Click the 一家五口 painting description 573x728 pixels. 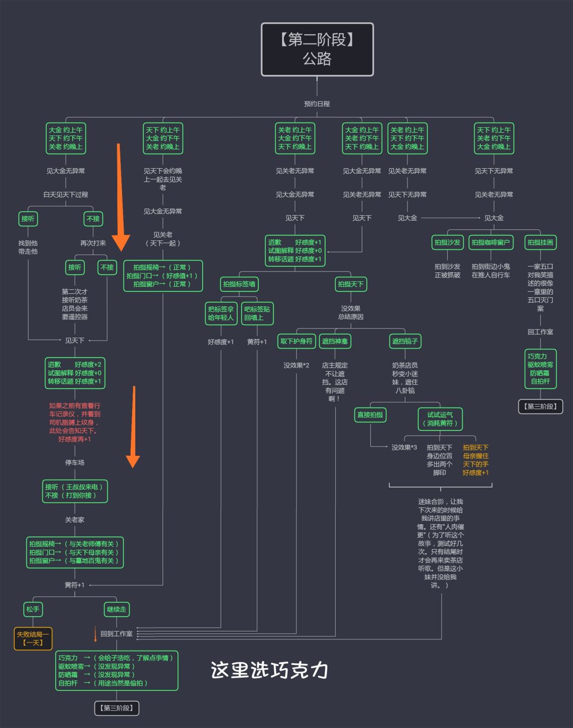(541, 288)
